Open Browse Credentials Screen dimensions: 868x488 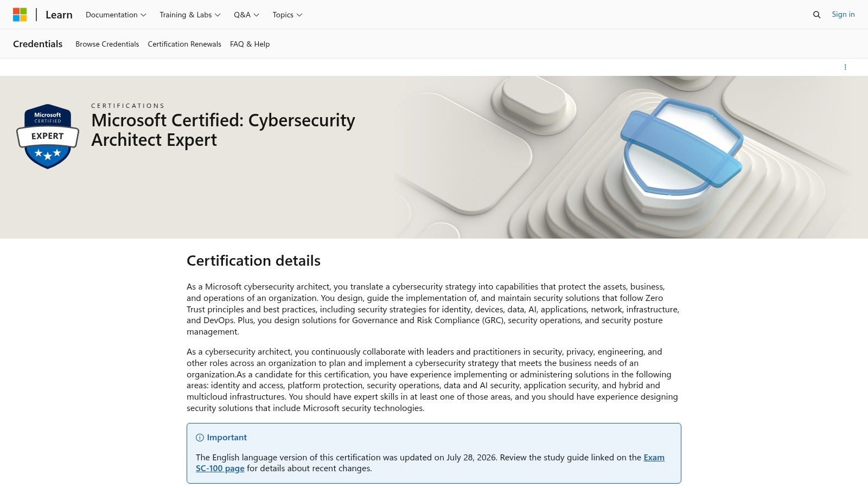[x=107, y=44]
